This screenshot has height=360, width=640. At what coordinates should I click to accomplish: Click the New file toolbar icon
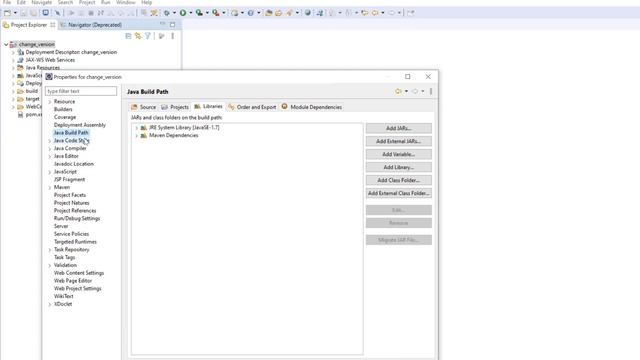coord(7,13)
